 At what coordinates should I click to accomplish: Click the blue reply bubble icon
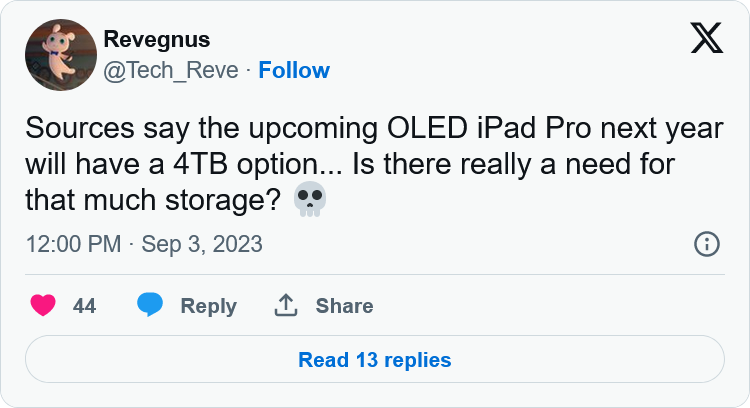(150, 305)
